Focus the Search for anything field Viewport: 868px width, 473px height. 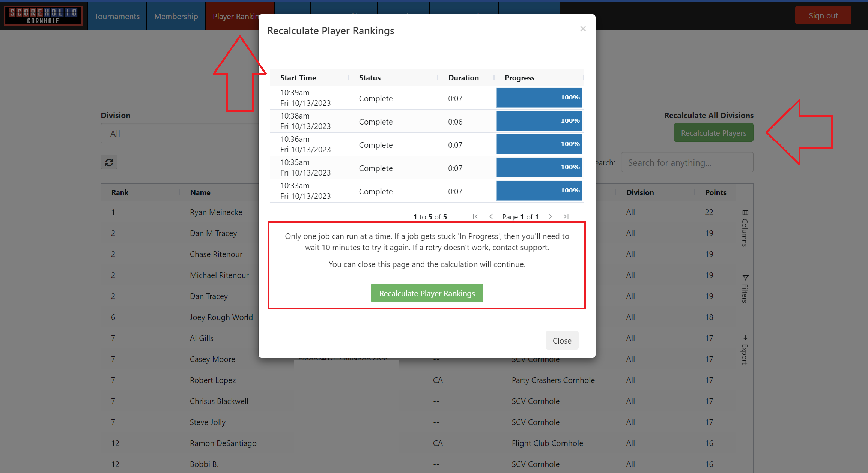[x=687, y=162]
